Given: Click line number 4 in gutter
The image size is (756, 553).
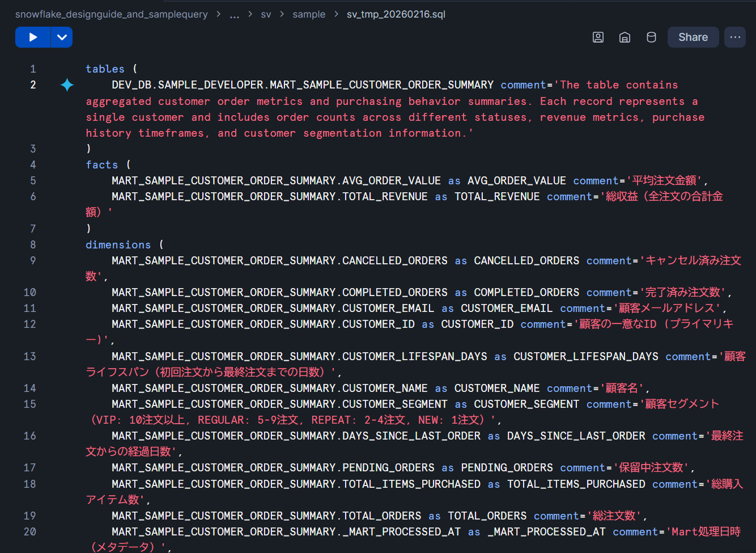Looking at the screenshot, I should pos(33,165).
